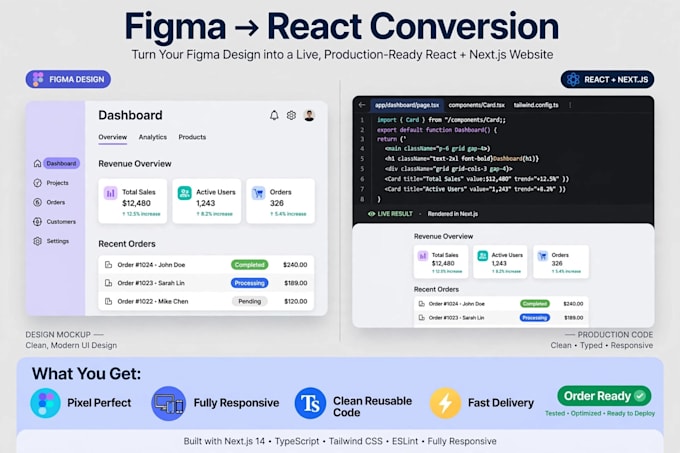Click code line 6 with Total Sales card
This screenshot has width=680, height=453.
[477, 179]
